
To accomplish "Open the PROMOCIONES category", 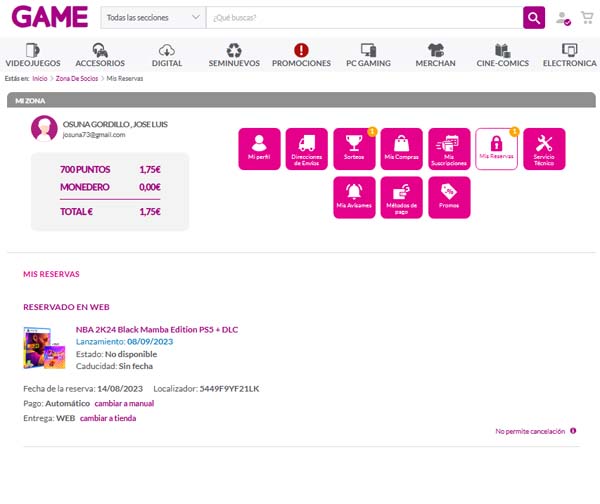I will pyautogui.click(x=301, y=55).
